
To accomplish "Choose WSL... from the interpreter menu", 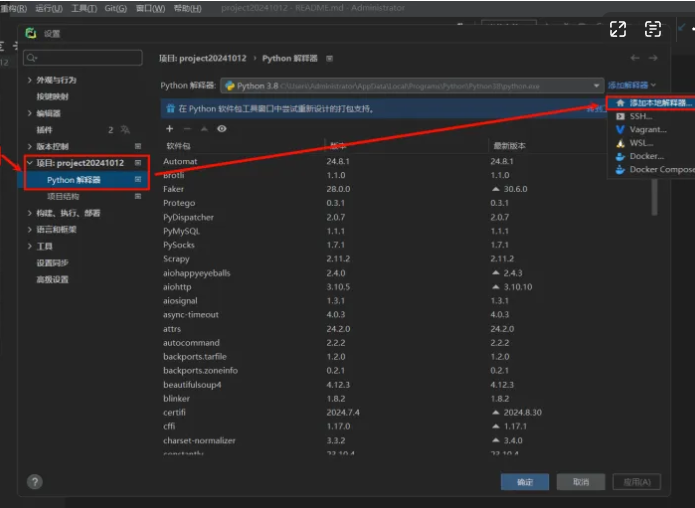I will [651, 143].
